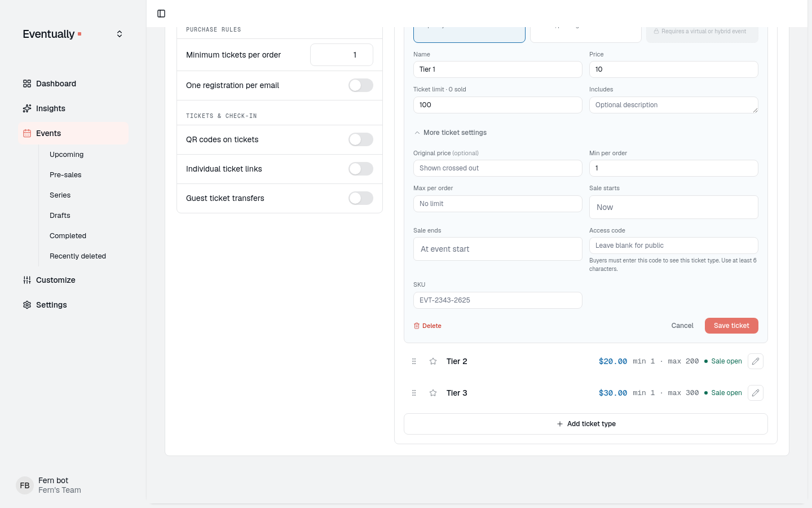812x508 pixels.
Task: Delete this ticket type
Action: click(427, 326)
